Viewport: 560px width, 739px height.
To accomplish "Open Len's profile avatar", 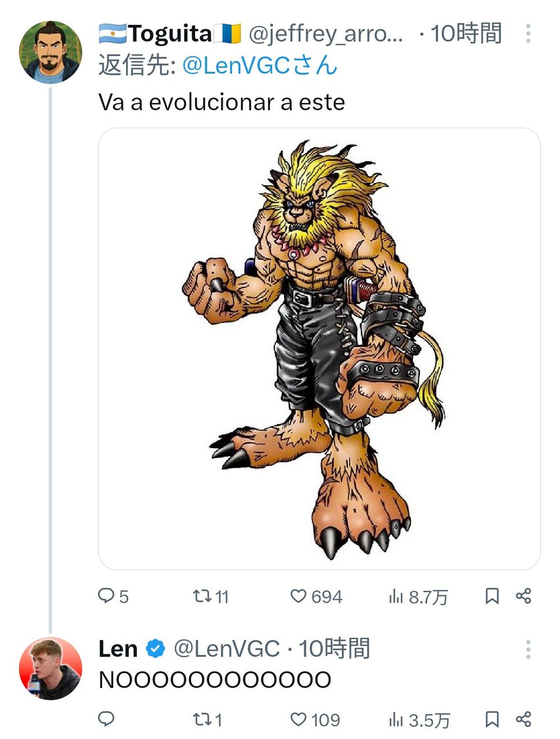I will tap(51, 669).
